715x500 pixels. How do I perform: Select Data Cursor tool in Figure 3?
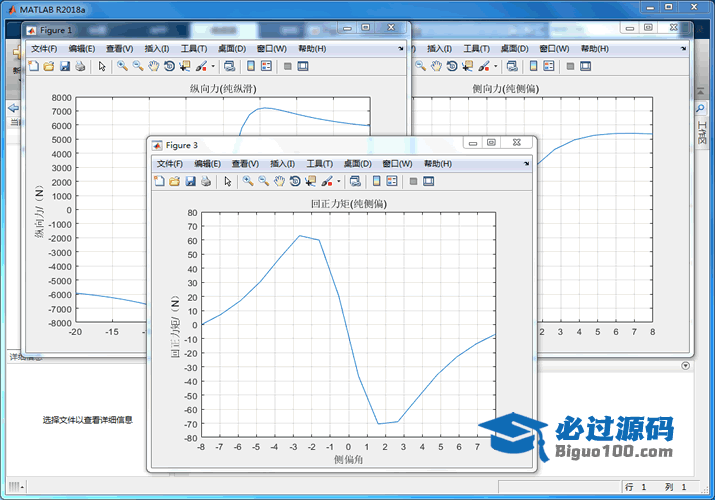(311, 181)
